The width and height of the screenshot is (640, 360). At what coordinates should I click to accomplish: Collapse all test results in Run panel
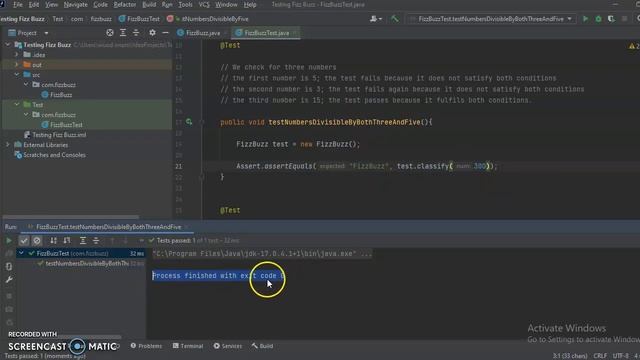pyautogui.click(x=96, y=241)
